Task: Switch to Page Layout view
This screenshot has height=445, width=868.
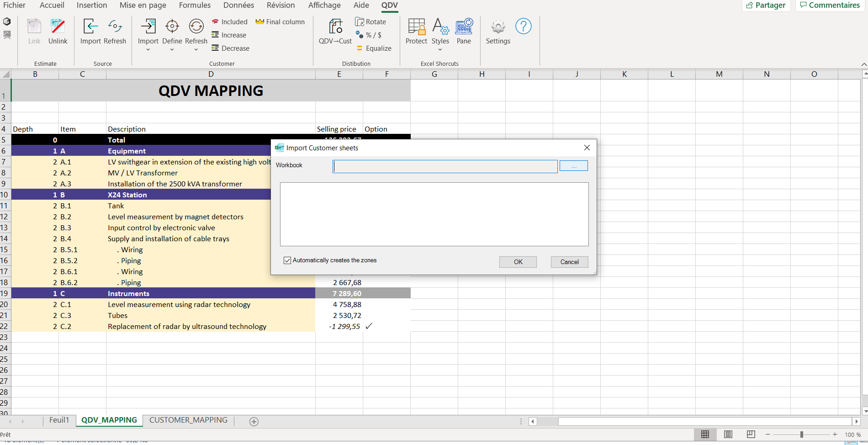Action: 728,434
